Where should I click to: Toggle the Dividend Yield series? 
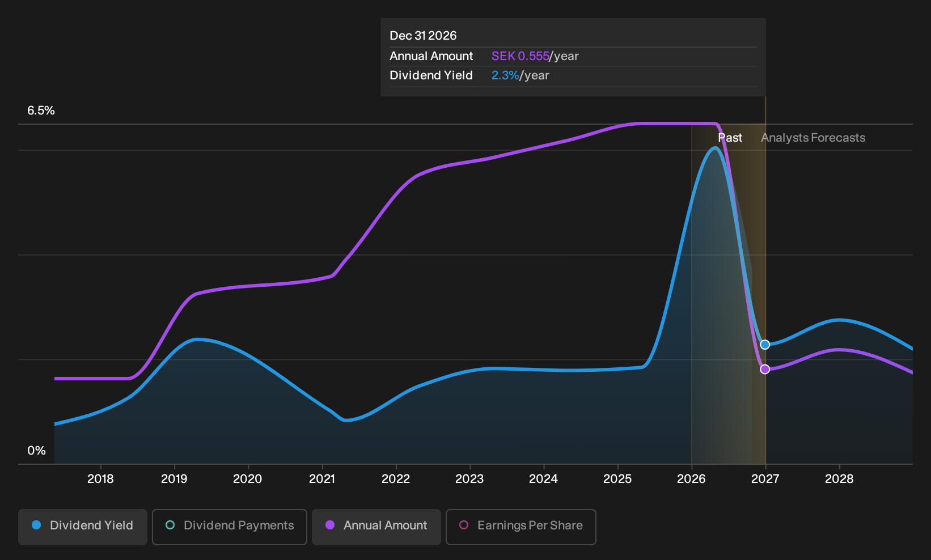click(x=83, y=527)
